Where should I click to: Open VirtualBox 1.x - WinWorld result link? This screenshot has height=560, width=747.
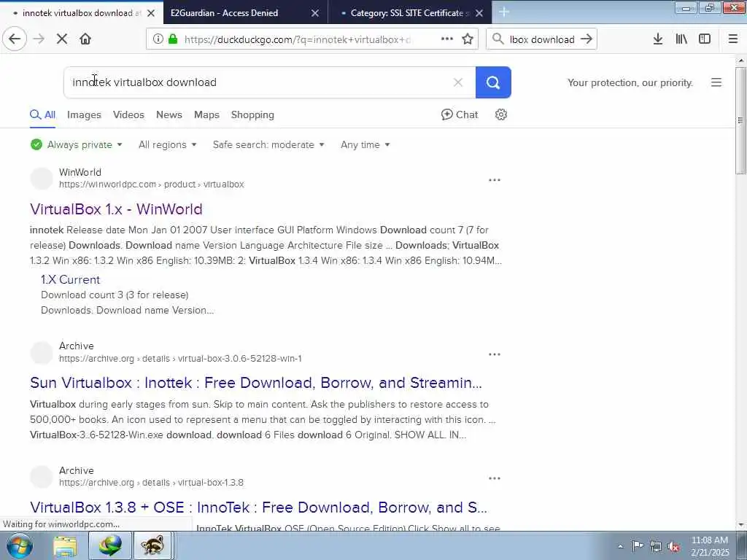coord(116,209)
